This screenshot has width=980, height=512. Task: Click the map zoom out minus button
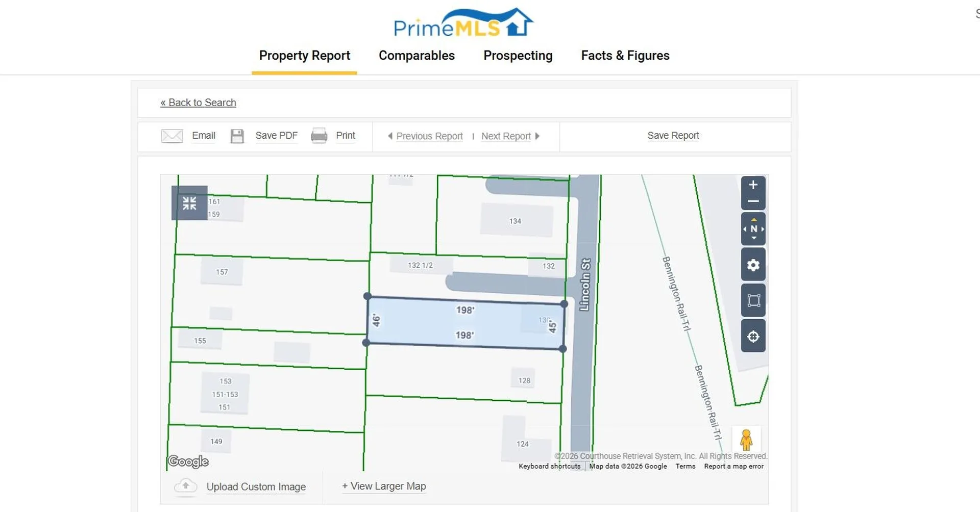point(753,201)
